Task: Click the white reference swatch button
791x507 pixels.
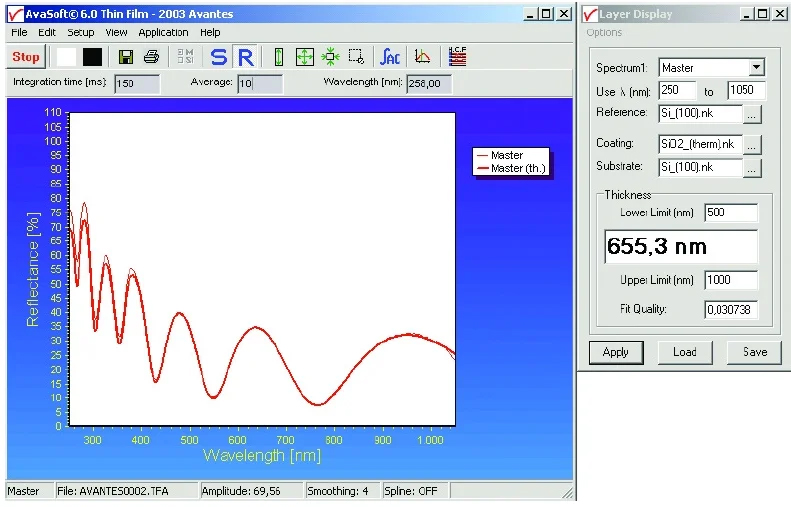Action: [x=67, y=57]
